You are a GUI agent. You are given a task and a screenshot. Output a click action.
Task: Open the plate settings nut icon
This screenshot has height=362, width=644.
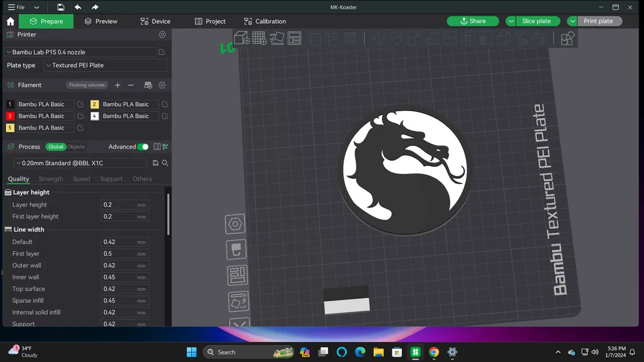tap(235, 224)
